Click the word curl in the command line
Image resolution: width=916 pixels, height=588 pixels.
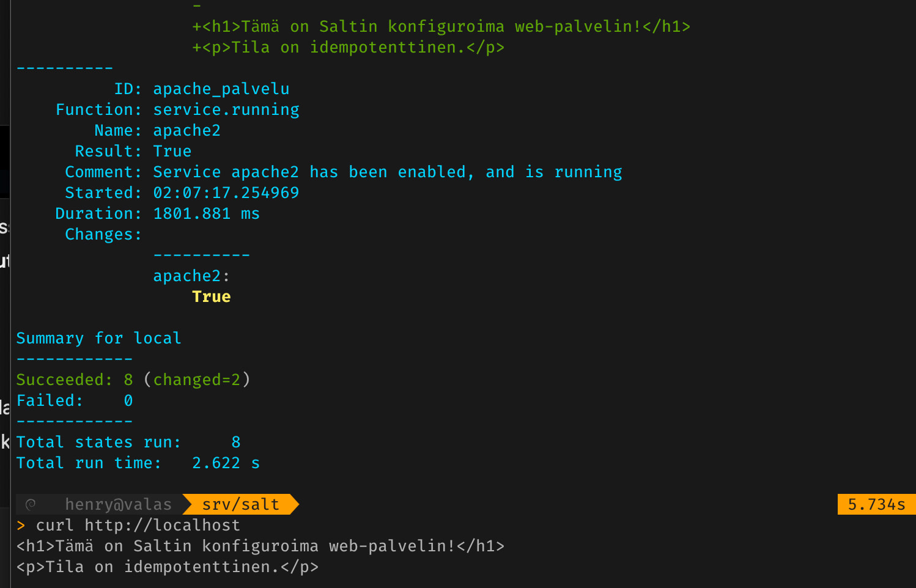point(54,525)
